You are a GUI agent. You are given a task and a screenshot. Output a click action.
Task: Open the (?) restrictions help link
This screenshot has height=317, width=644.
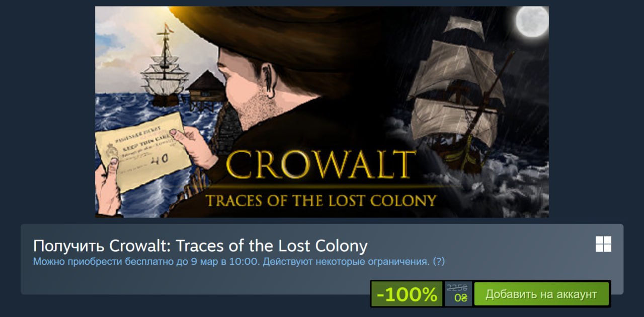(439, 262)
